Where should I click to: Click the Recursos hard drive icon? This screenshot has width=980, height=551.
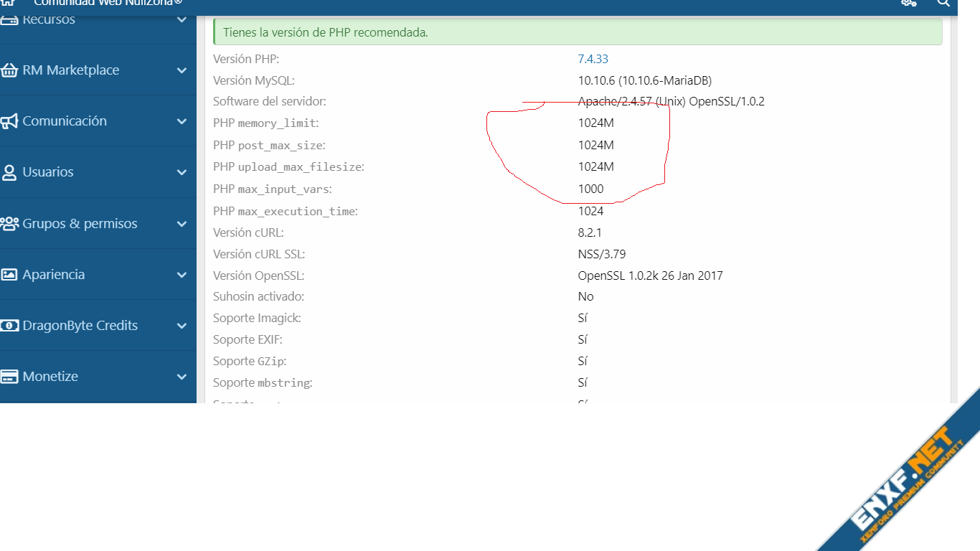[x=9, y=19]
